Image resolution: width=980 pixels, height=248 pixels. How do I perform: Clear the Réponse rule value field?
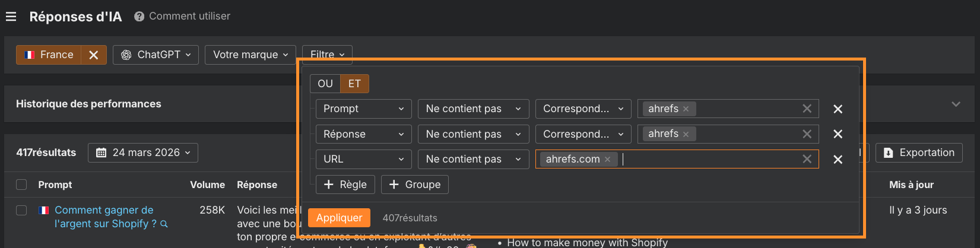click(807, 134)
